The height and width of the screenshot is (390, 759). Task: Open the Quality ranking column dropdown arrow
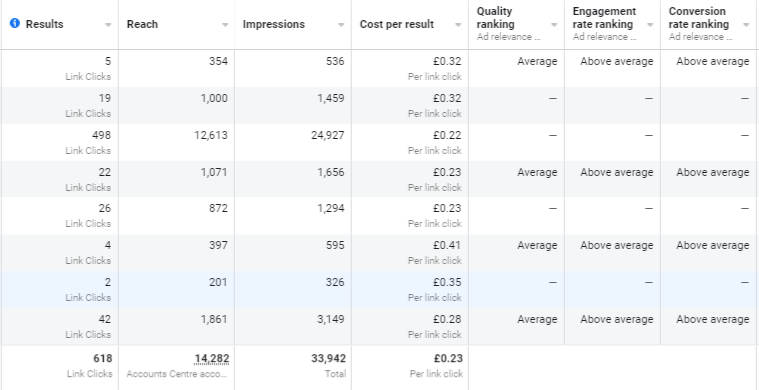[x=554, y=25]
